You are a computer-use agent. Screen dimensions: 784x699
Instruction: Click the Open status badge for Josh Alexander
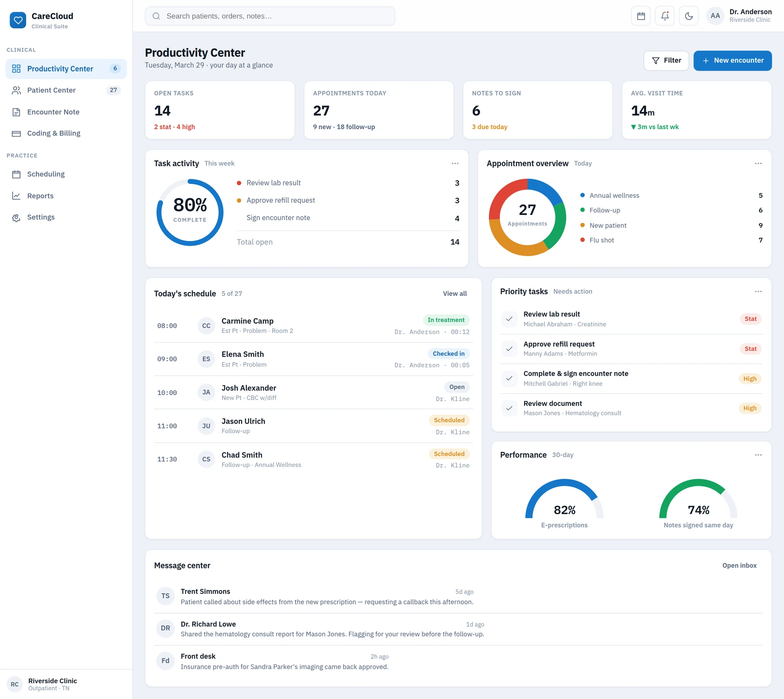(x=457, y=387)
